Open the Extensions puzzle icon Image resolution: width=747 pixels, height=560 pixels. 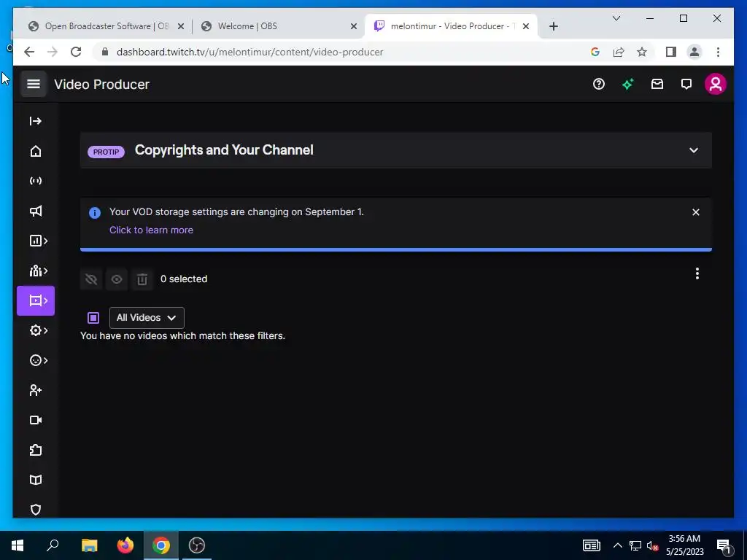[36, 450]
